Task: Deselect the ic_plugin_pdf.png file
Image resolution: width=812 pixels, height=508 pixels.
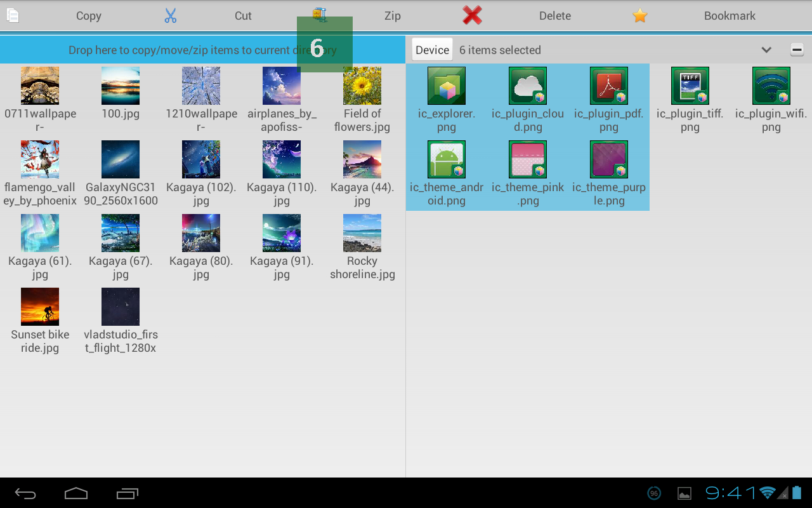Action: click(608, 86)
